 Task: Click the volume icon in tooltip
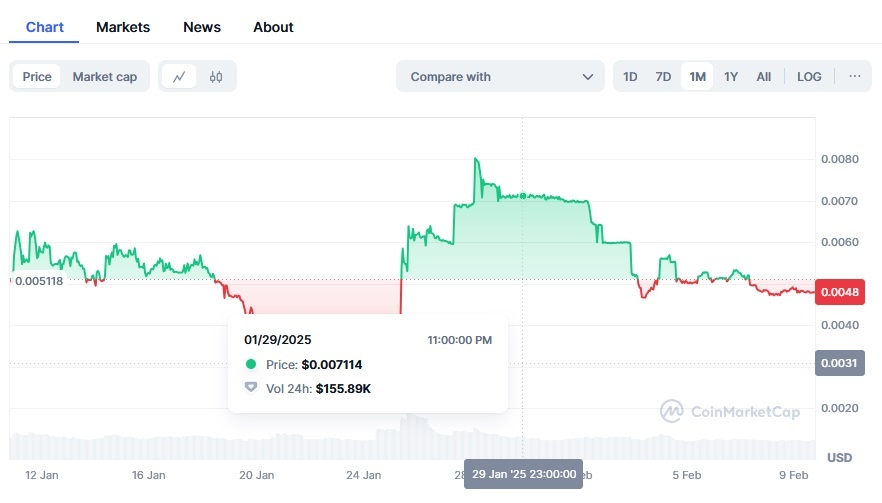click(x=251, y=388)
